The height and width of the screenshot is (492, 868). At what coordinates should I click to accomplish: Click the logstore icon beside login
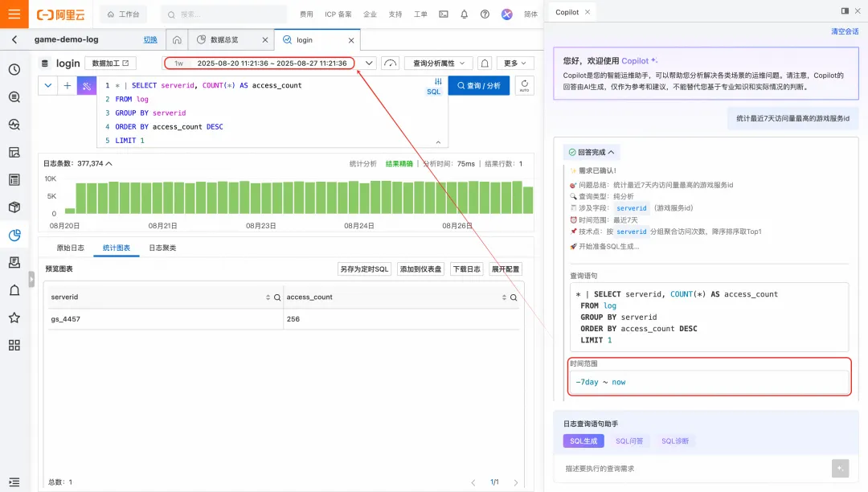[45, 63]
